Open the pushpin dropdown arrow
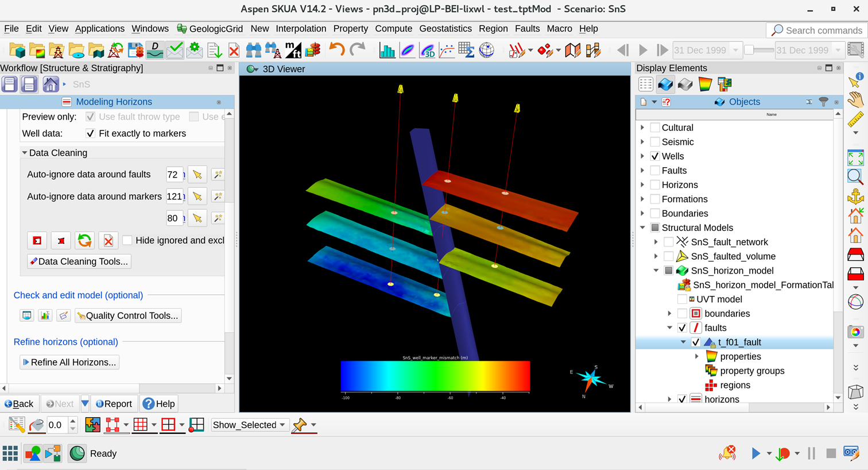 tap(313, 425)
